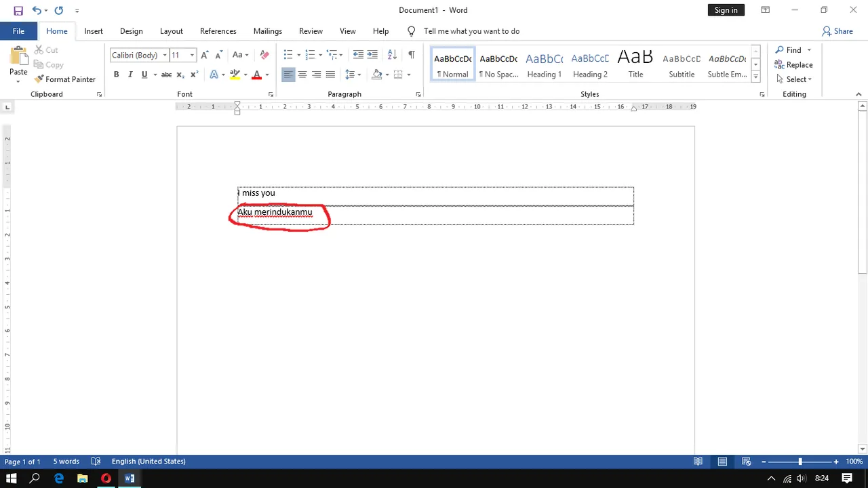Open the font name dropdown
Image resolution: width=868 pixels, height=488 pixels.
(165, 55)
